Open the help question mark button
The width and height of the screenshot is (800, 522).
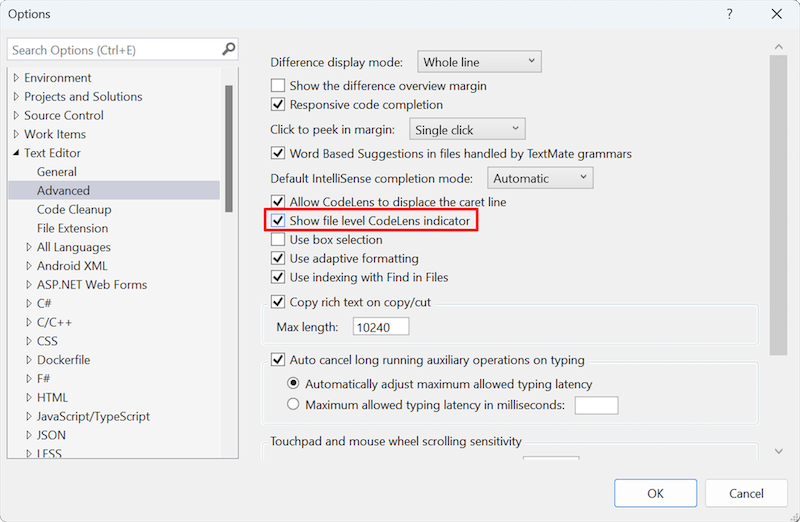(730, 14)
